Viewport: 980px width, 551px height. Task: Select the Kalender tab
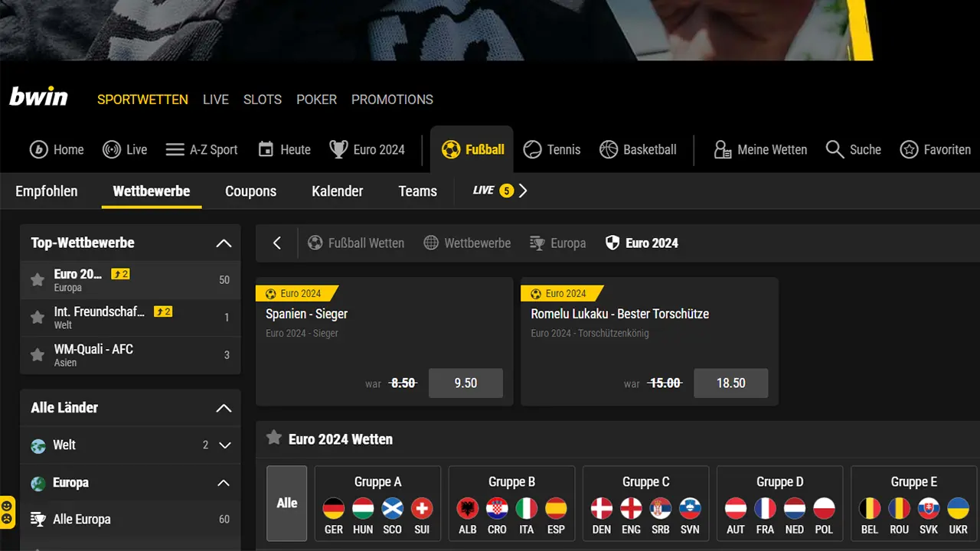[x=338, y=191]
